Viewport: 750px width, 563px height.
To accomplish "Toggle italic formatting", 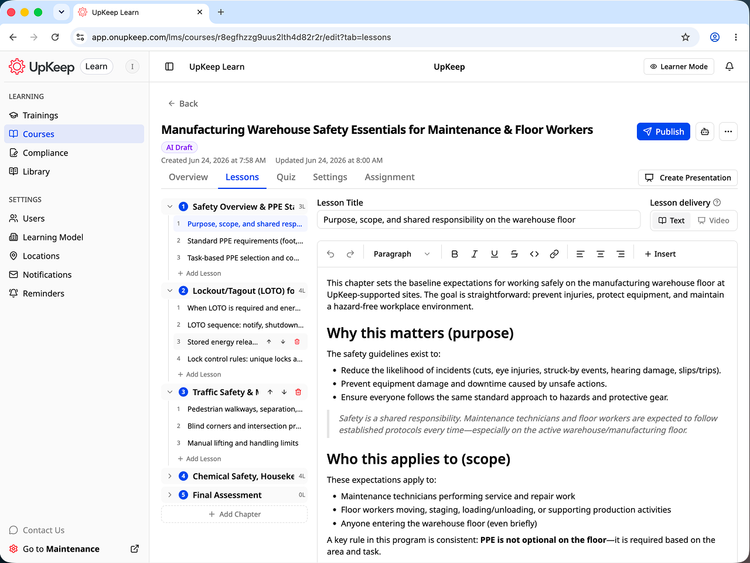I will pyautogui.click(x=474, y=254).
